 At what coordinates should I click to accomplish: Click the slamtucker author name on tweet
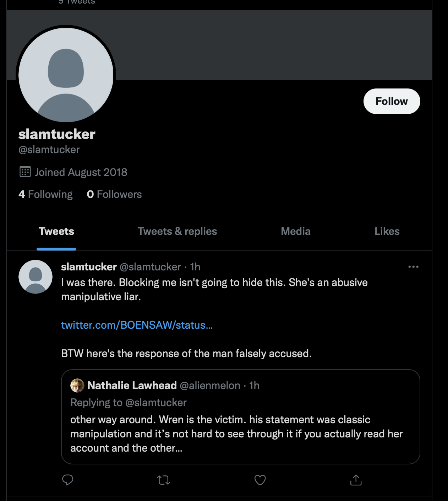point(89,267)
